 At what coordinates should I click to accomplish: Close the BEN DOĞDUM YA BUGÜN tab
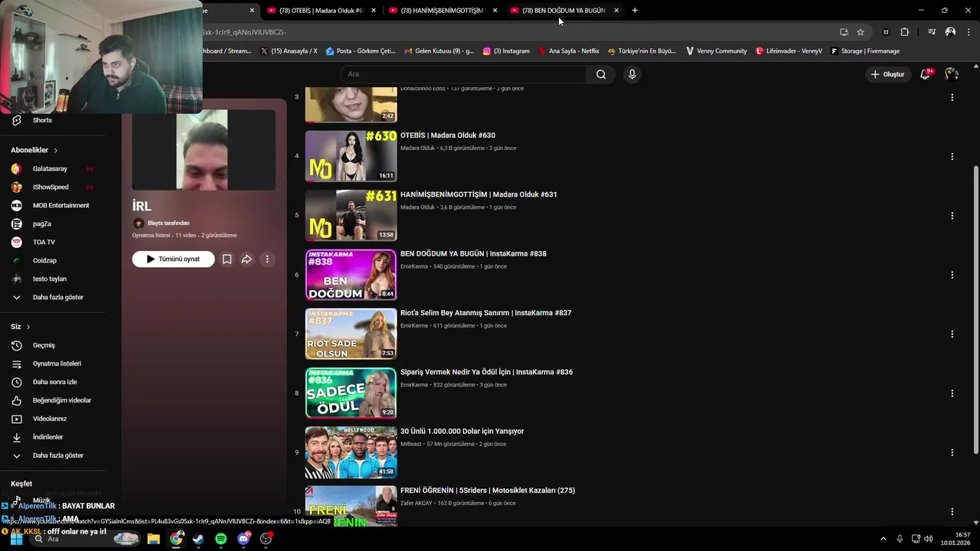tap(616, 11)
